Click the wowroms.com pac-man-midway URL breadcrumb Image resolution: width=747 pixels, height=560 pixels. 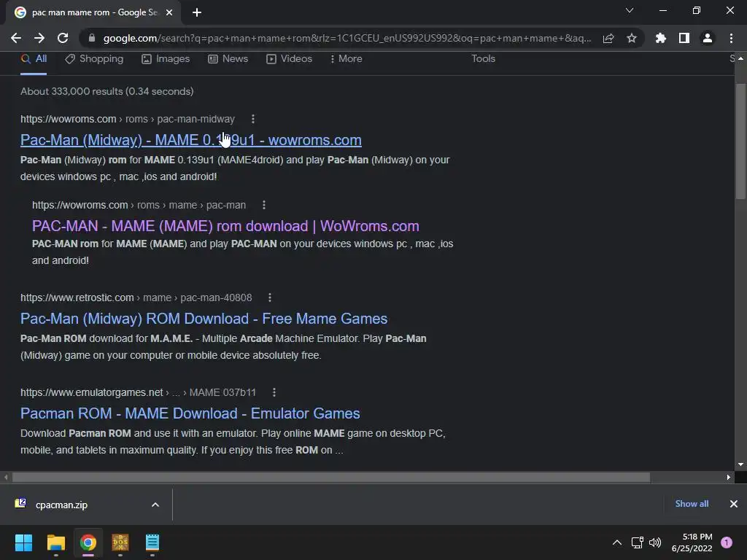click(x=128, y=119)
